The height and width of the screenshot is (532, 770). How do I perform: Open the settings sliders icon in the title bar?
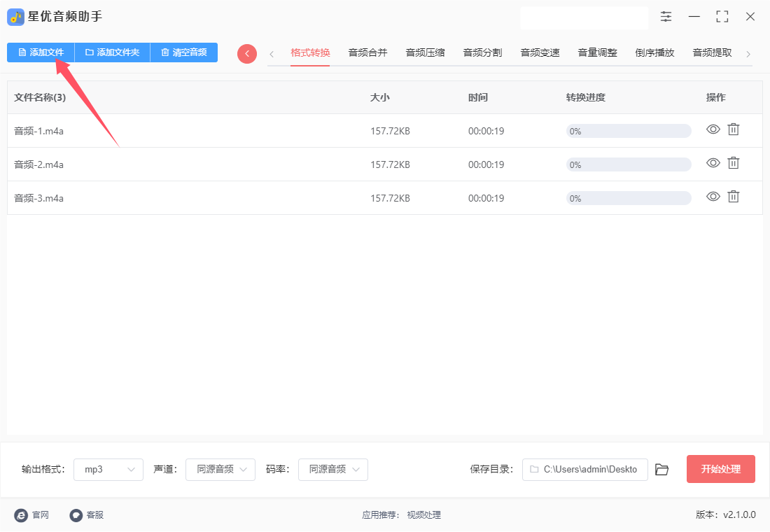pyautogui.click(x=666, y=17)
